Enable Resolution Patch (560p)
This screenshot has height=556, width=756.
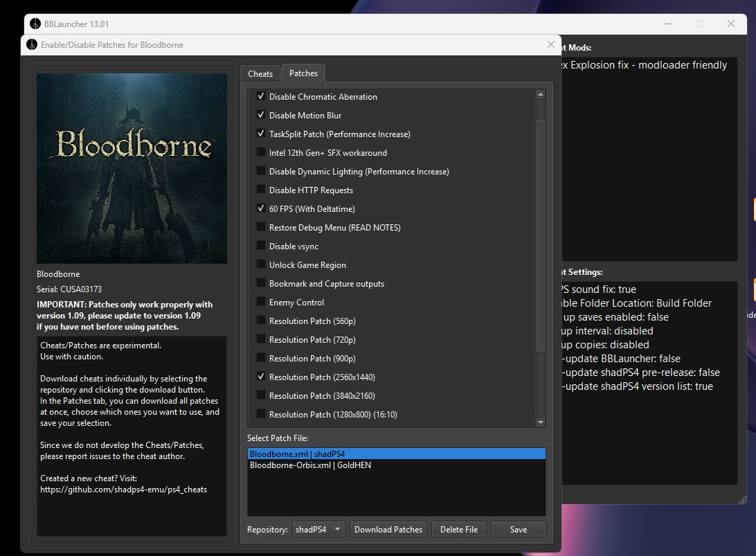click(261, 320)
